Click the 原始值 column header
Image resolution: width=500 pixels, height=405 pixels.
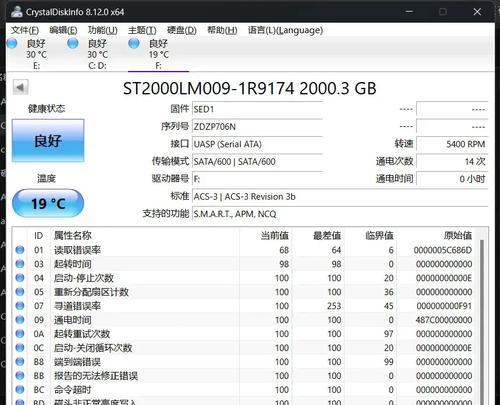tap(436, 235)
